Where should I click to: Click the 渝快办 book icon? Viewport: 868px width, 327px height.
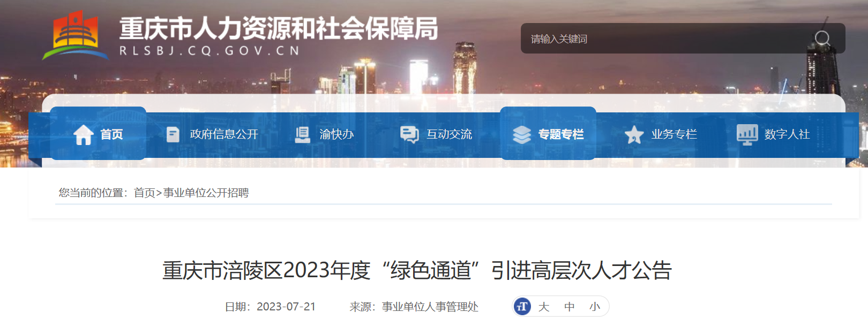click(x=303, y=134)
